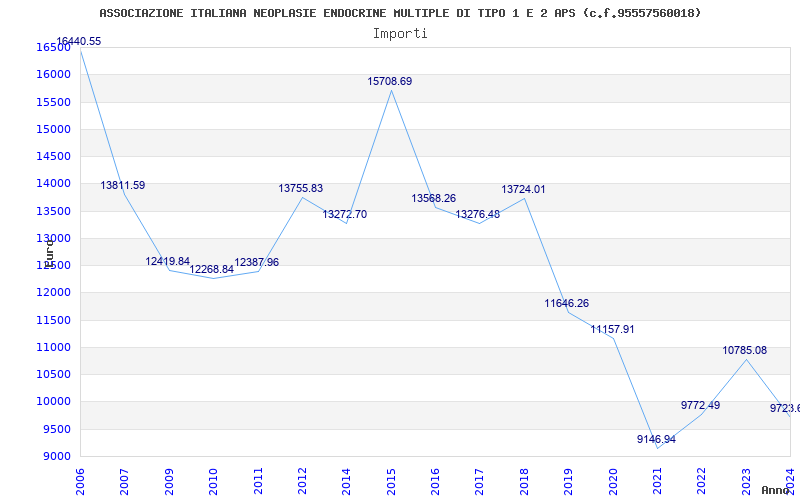The width and height of the screenshot is (800, 500).
Task: Click the 2017 x-axis year label
Action: tap(480, 481)
